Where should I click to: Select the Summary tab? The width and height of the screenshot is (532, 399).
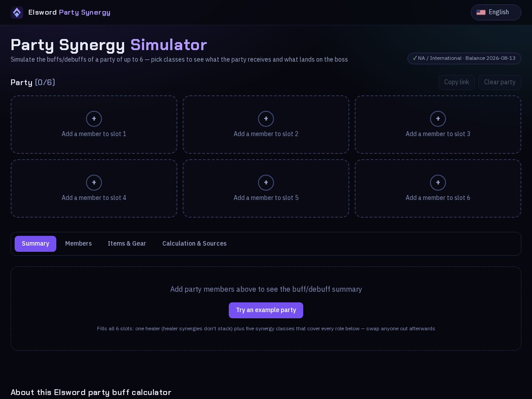[35, 244]
